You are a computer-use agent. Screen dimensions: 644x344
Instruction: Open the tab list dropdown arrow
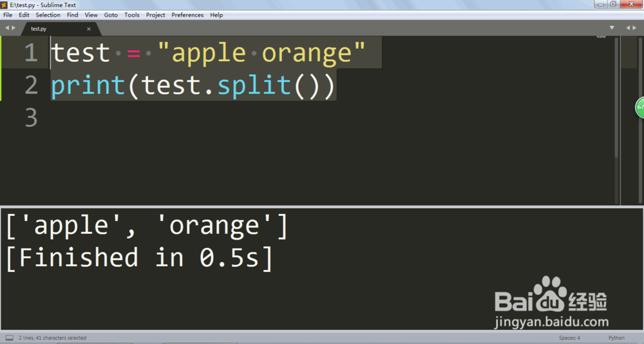click(x=612, y=28)
